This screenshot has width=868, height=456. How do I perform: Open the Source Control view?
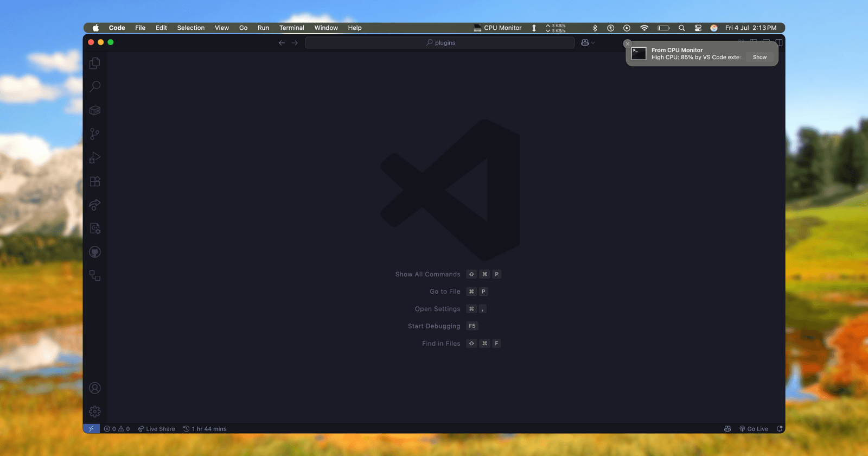click(x=95, y=134)
